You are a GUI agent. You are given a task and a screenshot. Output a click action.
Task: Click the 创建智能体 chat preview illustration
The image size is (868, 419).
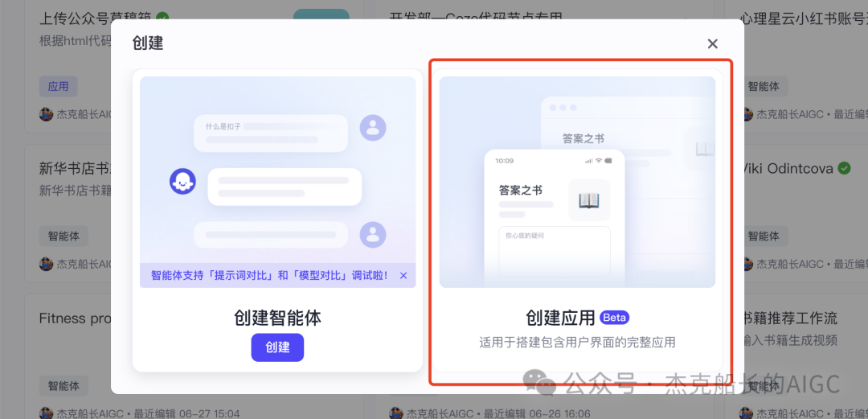point(277,182)
